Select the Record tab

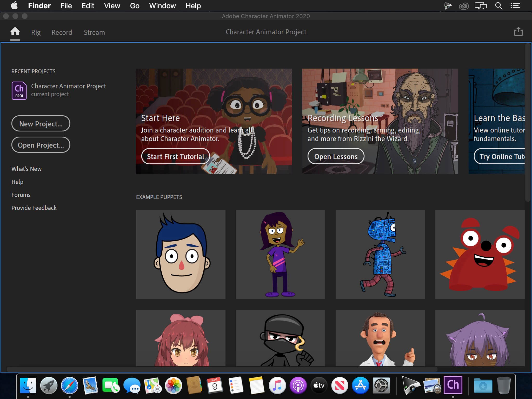(62, 32)
